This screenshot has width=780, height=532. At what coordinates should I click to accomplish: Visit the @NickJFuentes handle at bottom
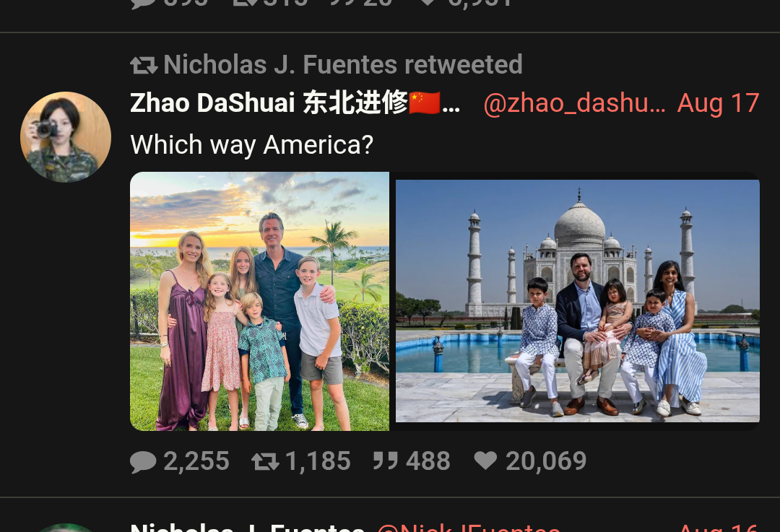point(469,527)
